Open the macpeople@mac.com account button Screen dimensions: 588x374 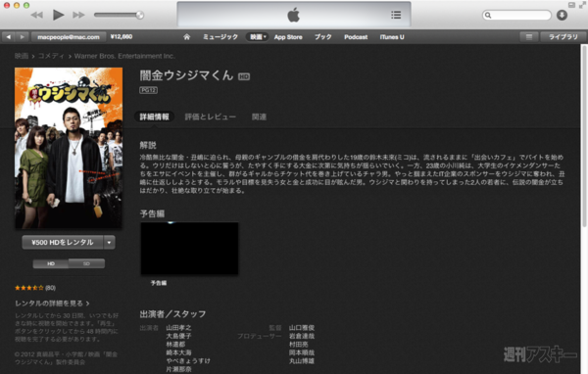pos(69,37)
